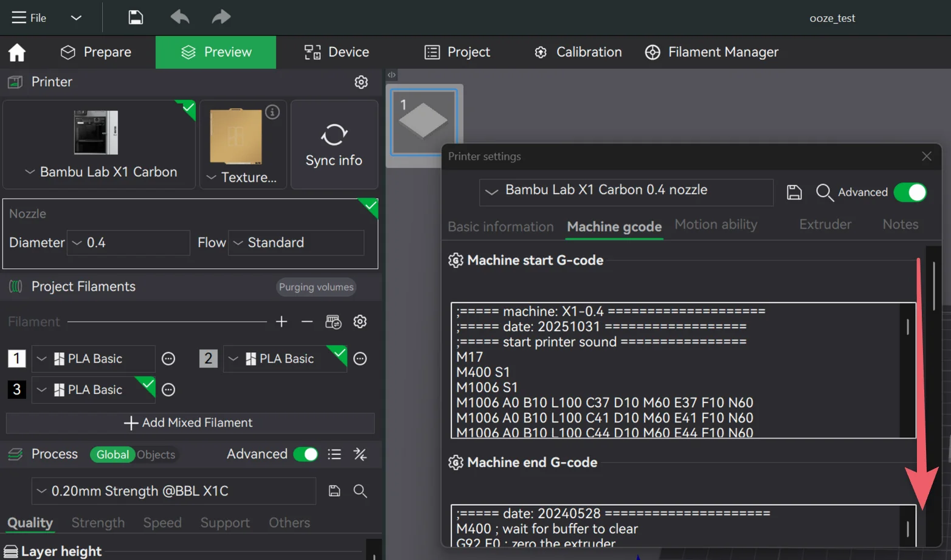The height and width of the screenshot is (560, 951).
Task: Open the Filament Manager tab
Action: pyautogui.click(x=711, y=52)
